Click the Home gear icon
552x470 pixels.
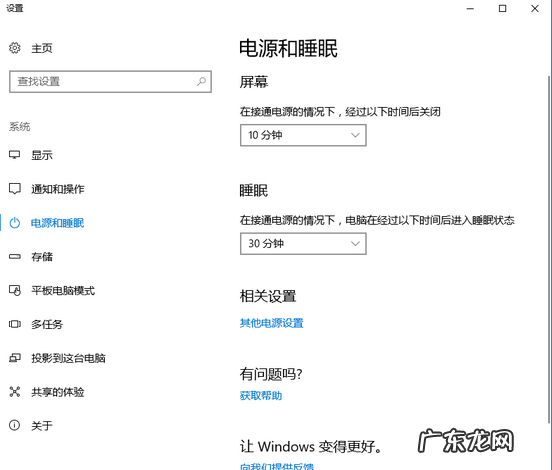(14, 48)
